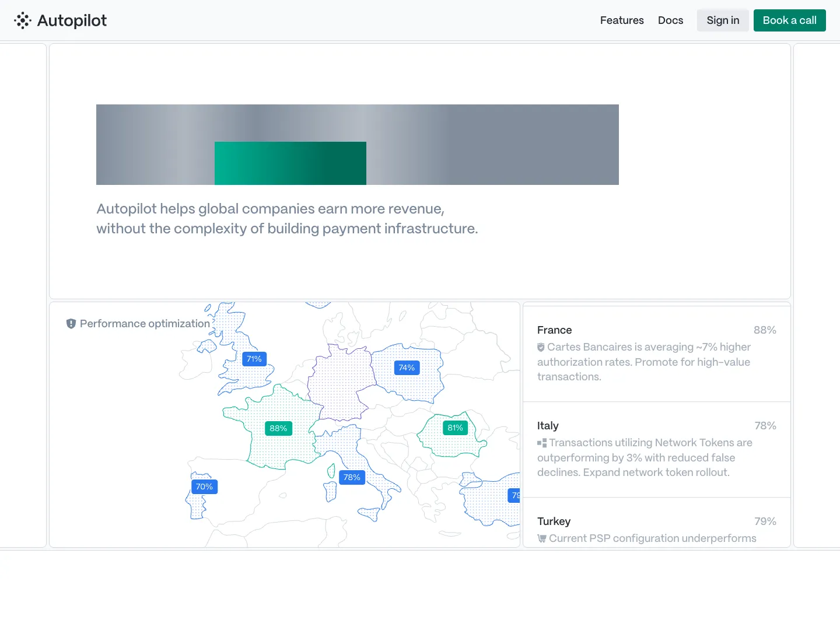
Task: Click the 88% value in France row
Action: [x=765, y=330]
